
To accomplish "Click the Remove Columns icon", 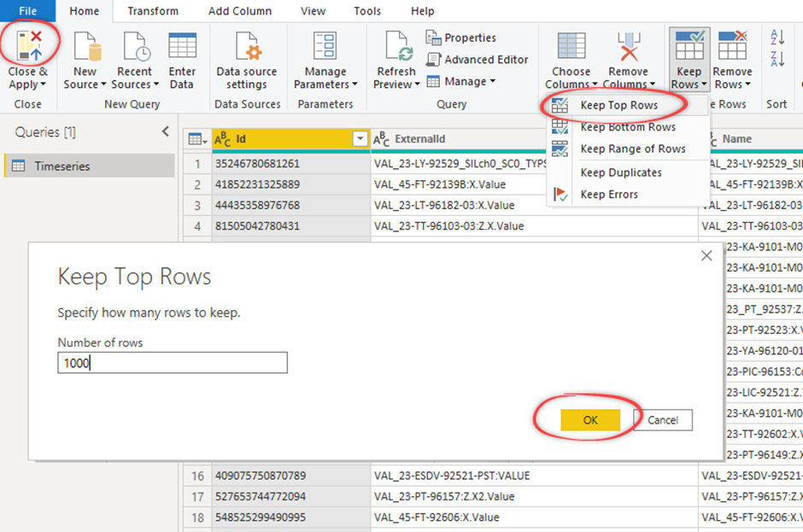I will [x=629, y=46].
